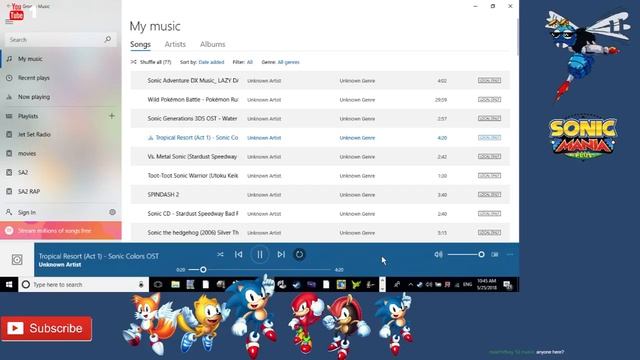Viewport: 640px width, 360px height.
Task: Mute using the volume speaker icon
Action: click(x=438, y=254)
